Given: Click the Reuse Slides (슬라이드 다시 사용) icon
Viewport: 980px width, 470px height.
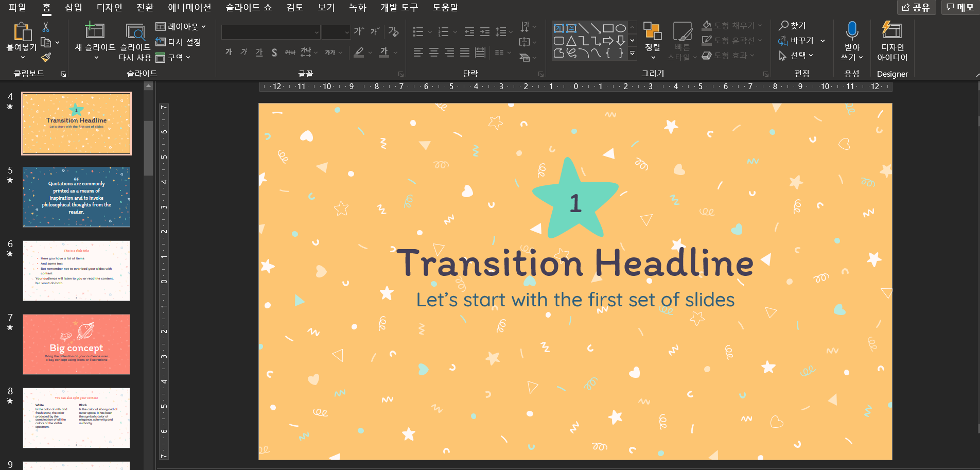Looking at the screenshot, I should pos(135,31).
